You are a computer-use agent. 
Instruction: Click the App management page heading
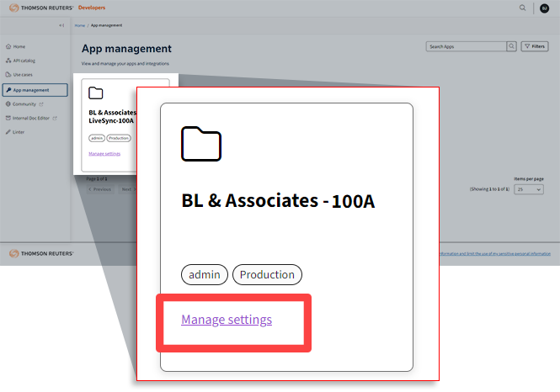pos(126,49)
